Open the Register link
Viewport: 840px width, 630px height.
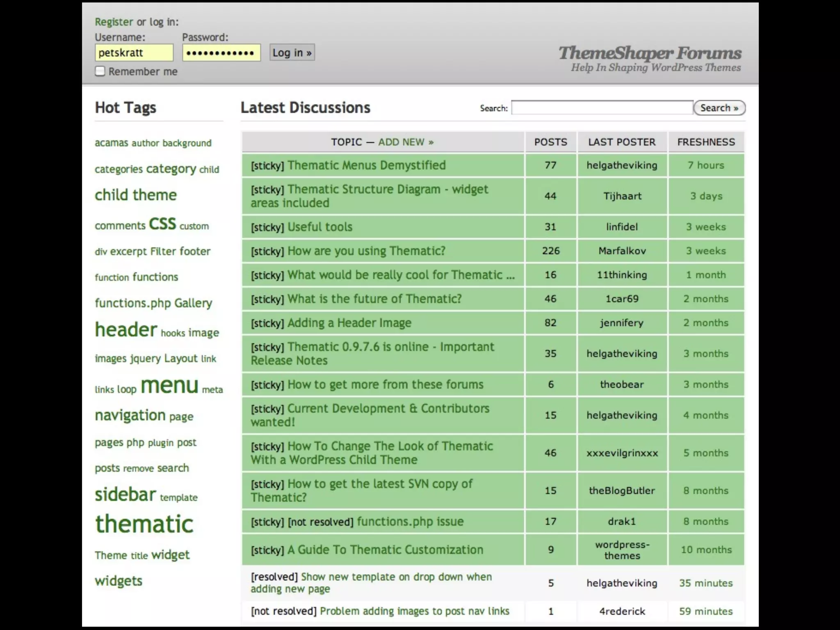pyautogui.click(x=114, y=22)
